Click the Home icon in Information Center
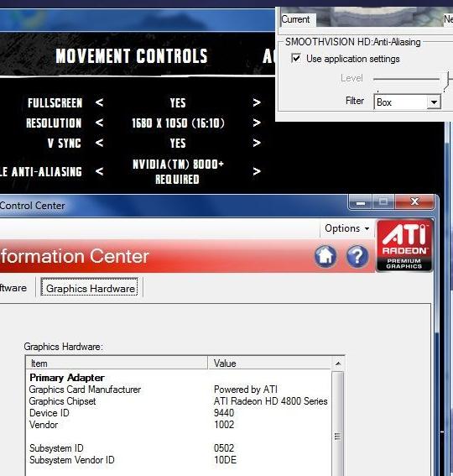 tap(325, 257)
